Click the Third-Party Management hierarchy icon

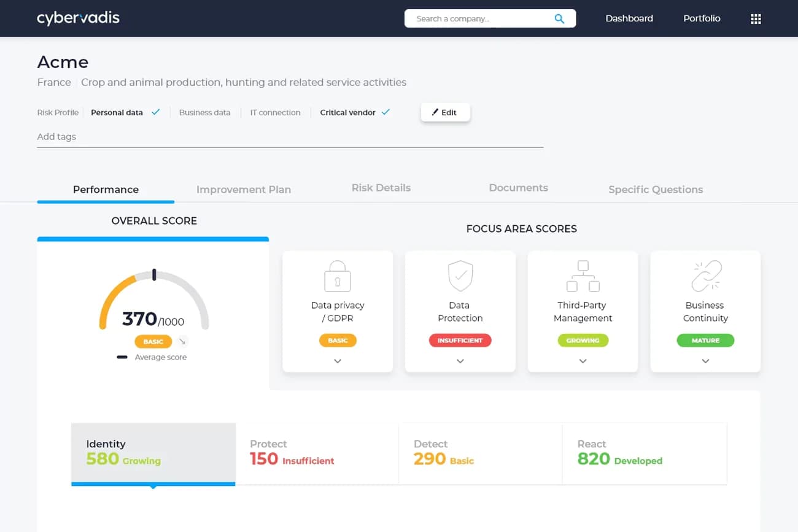click(x=583, y=275)
